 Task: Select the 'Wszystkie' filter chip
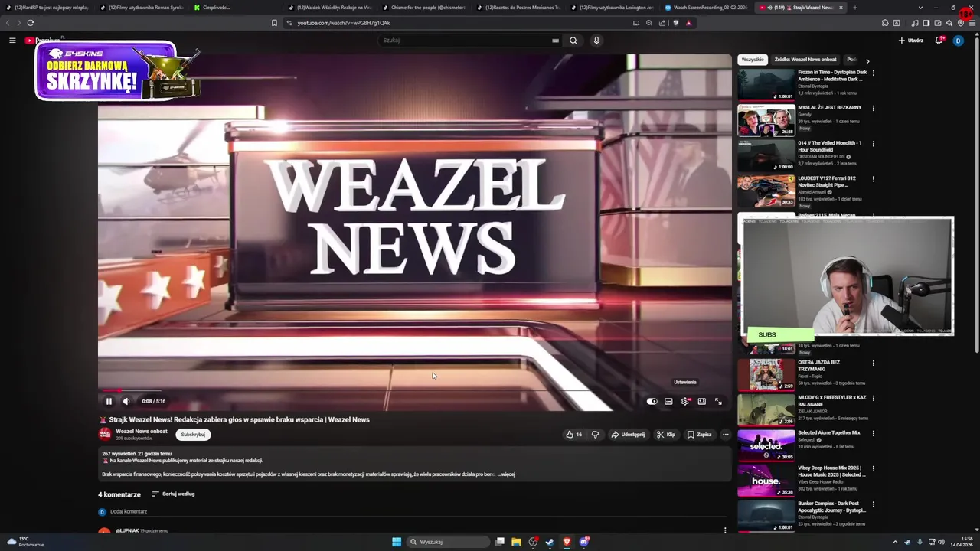tap(753, 60)
